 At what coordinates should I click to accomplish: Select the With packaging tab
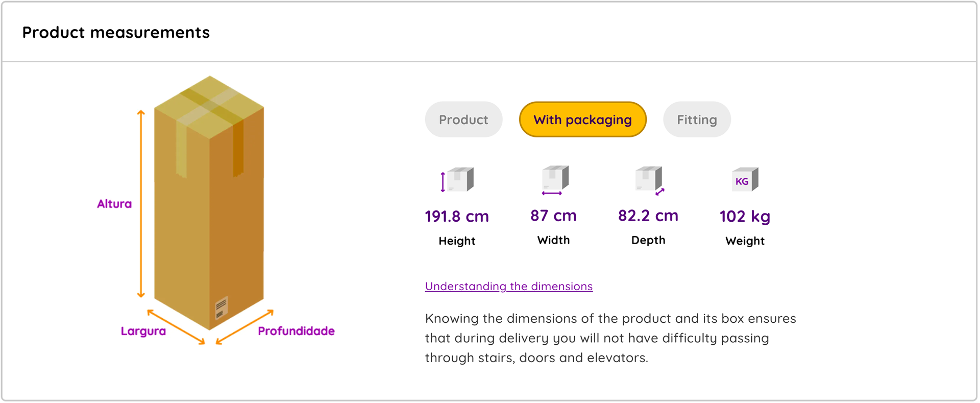tap(583, 120)
